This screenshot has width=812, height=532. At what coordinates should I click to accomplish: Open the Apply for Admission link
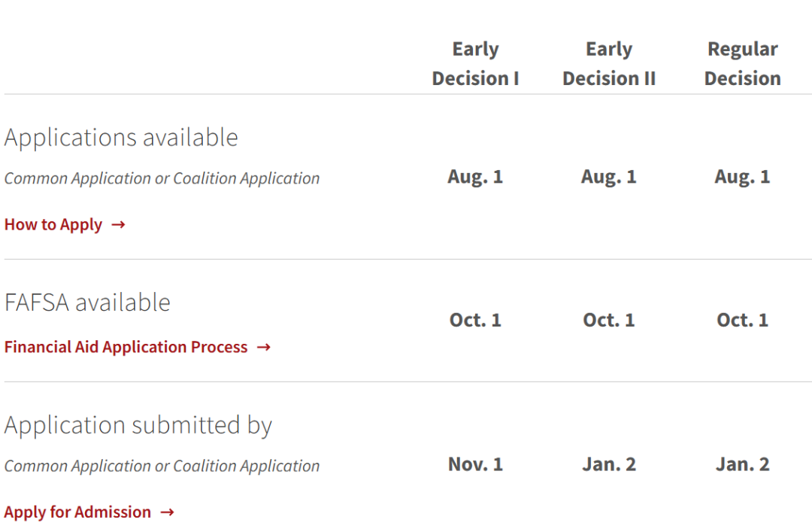pyautogui.click(x=77, y=512)
